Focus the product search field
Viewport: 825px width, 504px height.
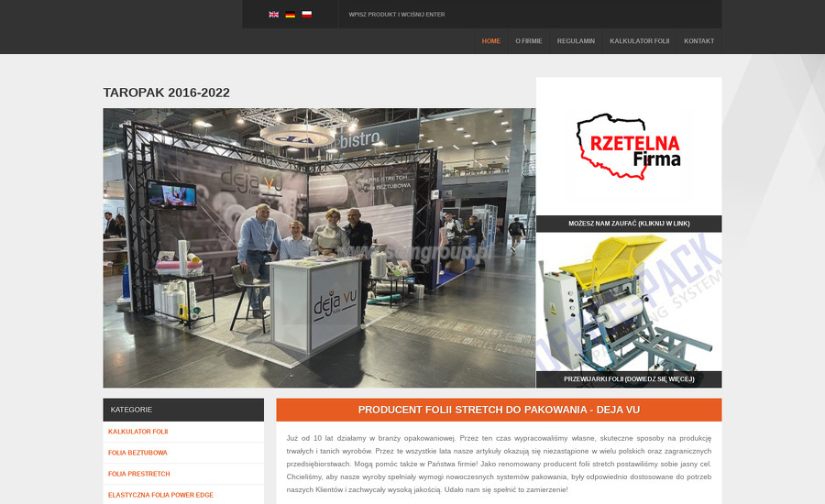tap(530, 15)
